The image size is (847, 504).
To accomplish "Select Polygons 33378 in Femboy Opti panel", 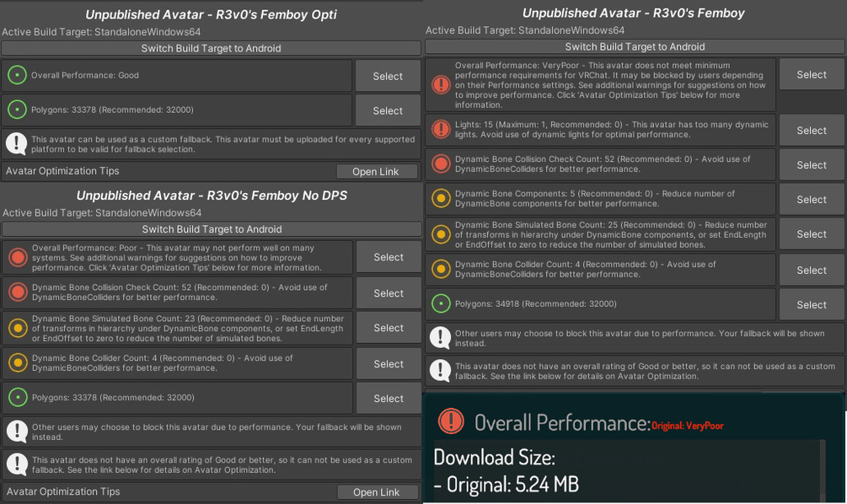I will point(388,110).
